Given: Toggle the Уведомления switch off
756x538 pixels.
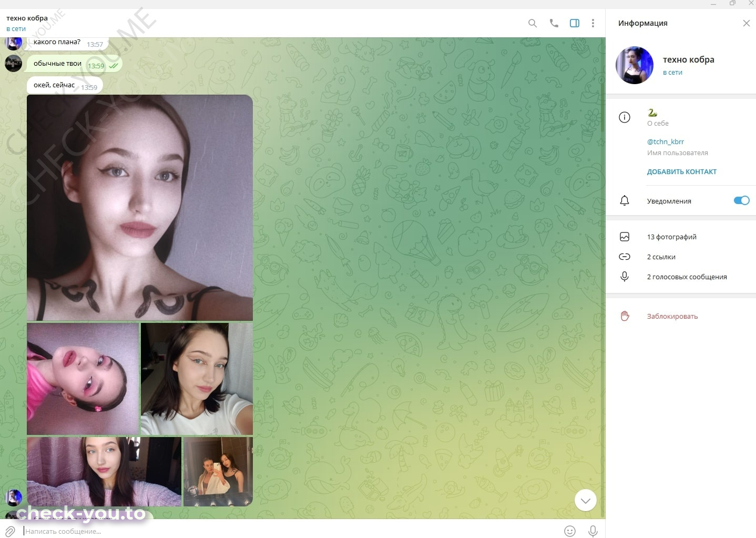Looking at the screenshot, I should (741, 200).
